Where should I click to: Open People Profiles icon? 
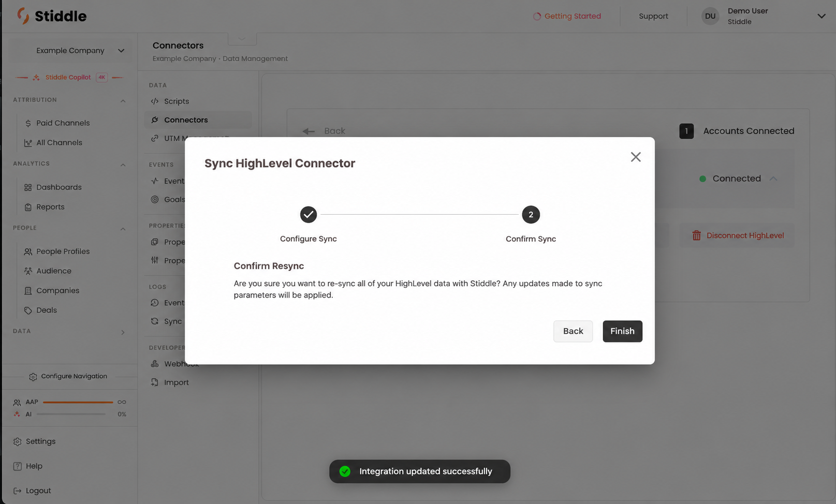click(28, 251)
